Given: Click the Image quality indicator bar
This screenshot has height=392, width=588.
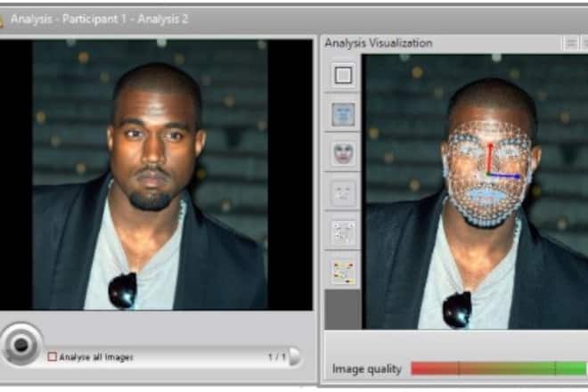Looking at the screenshot, I should [499, 369].
